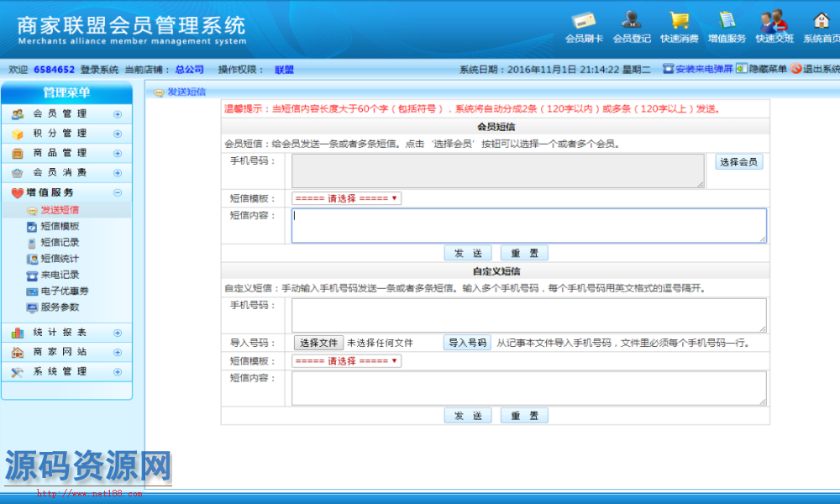Click the 增值服务 heart icon
Screen dimensions: 840x504
[17, 193]
